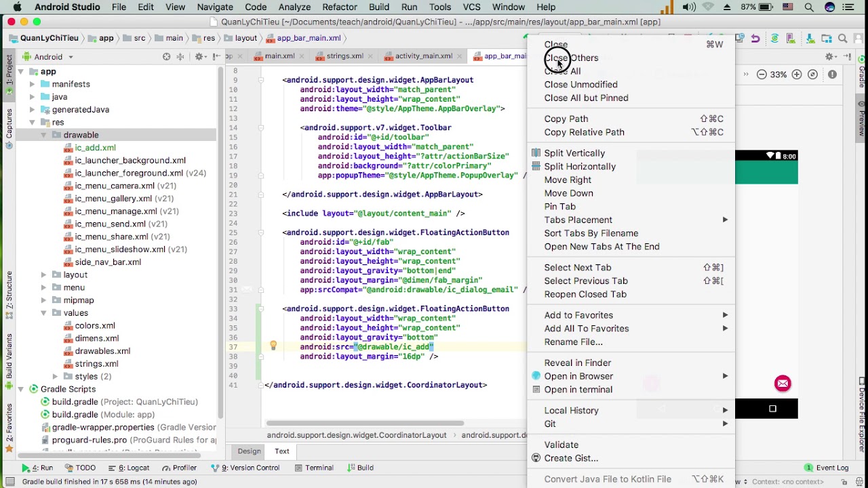Expand the styles (2) node
Viewport: 868px width, 488px height.
(x=55, y=376)
